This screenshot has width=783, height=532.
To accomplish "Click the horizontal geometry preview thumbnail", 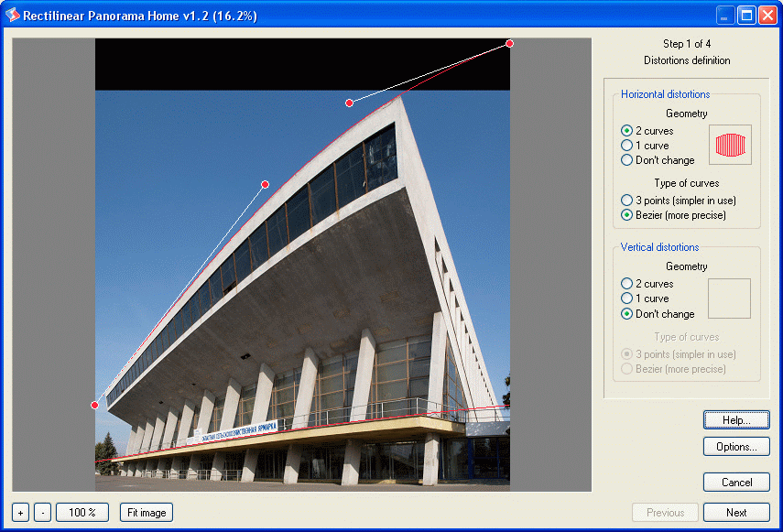I will click(730, 145).
